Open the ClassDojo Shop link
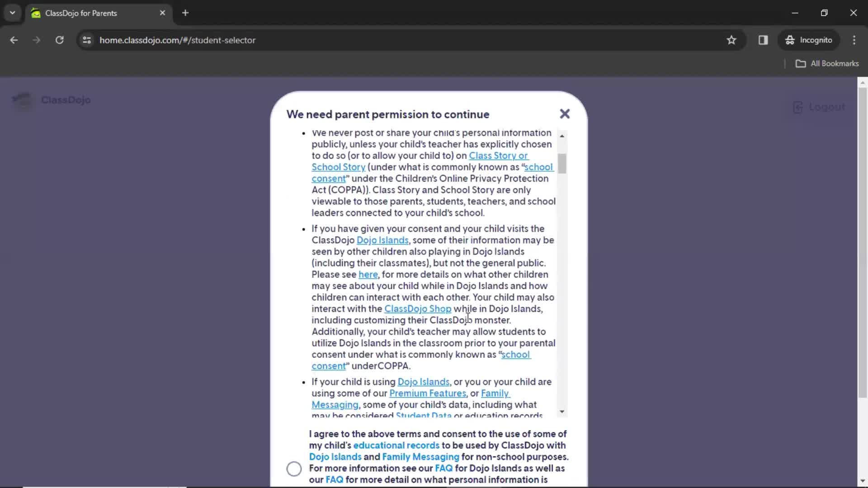 click(418, 309)
